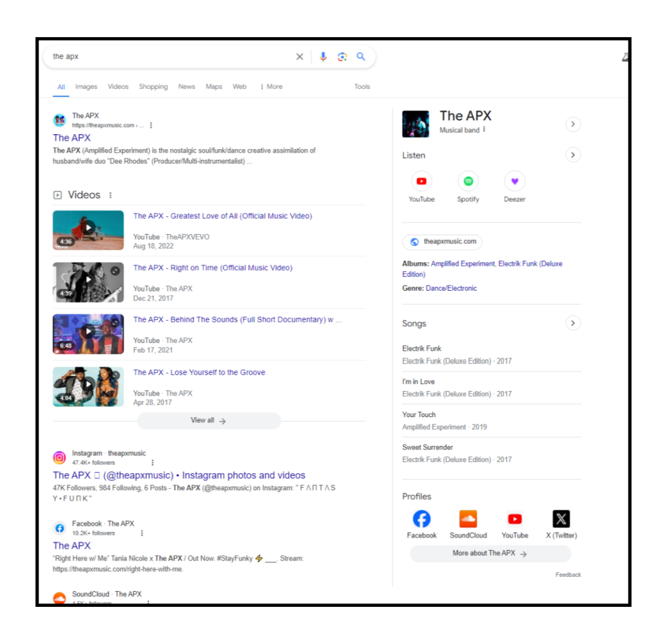Open 'Greatest Love of All (Official Music Video)' link
Viewport: 667px width, 644px height.
[223, 216]
